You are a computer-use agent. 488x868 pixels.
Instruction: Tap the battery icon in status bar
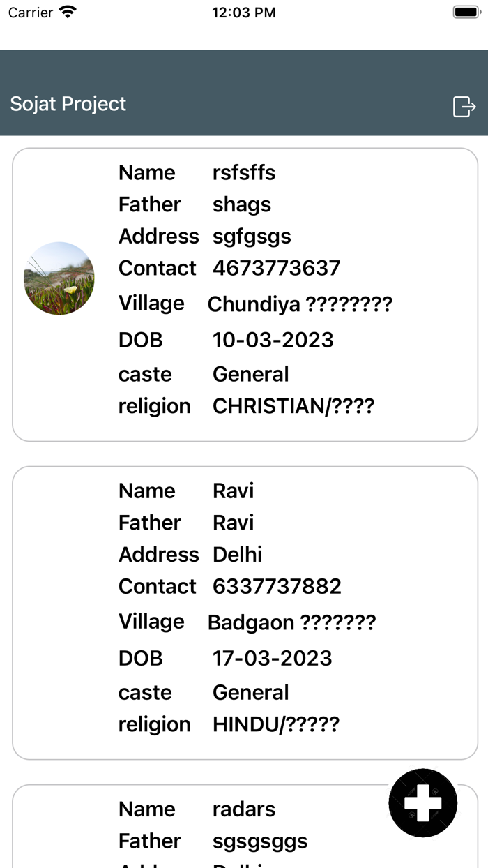(465, 12)
